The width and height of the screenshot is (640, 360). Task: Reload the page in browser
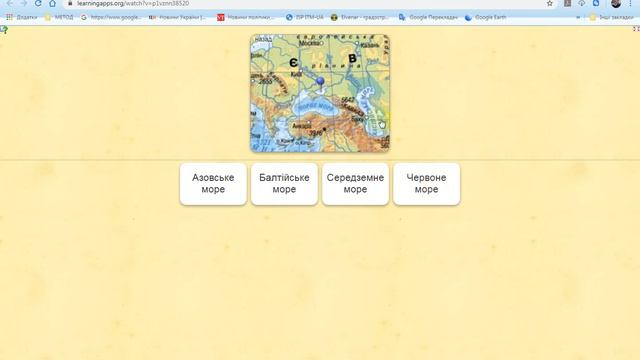(x=38, y=3)
